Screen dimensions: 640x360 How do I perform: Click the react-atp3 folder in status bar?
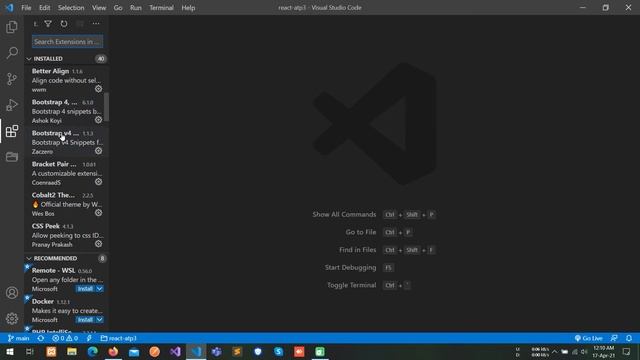(x=118, y=338)
